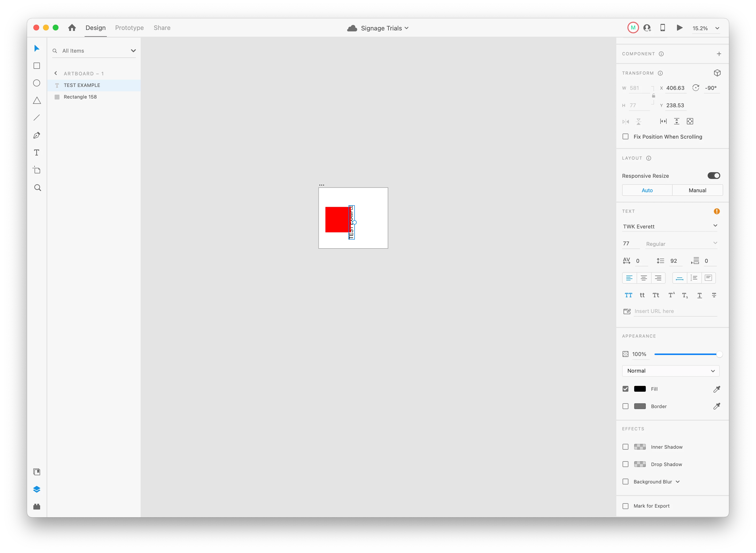Screen dimensions: 756x553
Task: Select the Pen tool
Action: coord(37,135)
